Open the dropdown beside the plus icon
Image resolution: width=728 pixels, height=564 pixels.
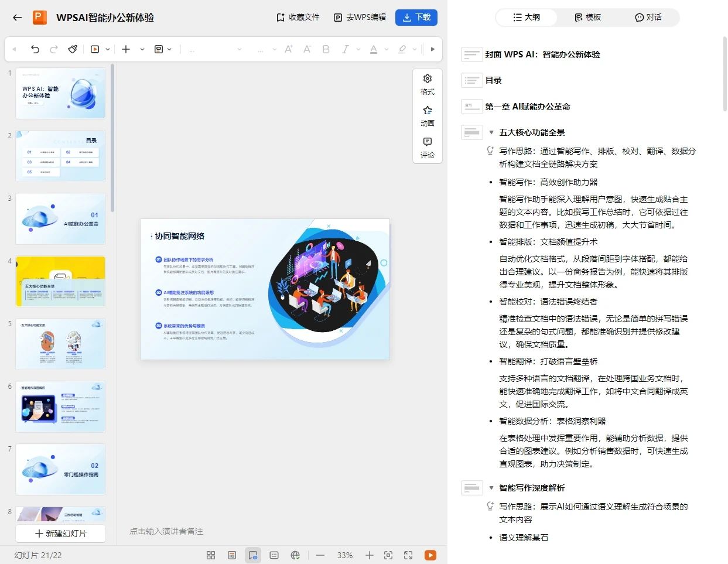pyautogui.click(x=142, y=49)
